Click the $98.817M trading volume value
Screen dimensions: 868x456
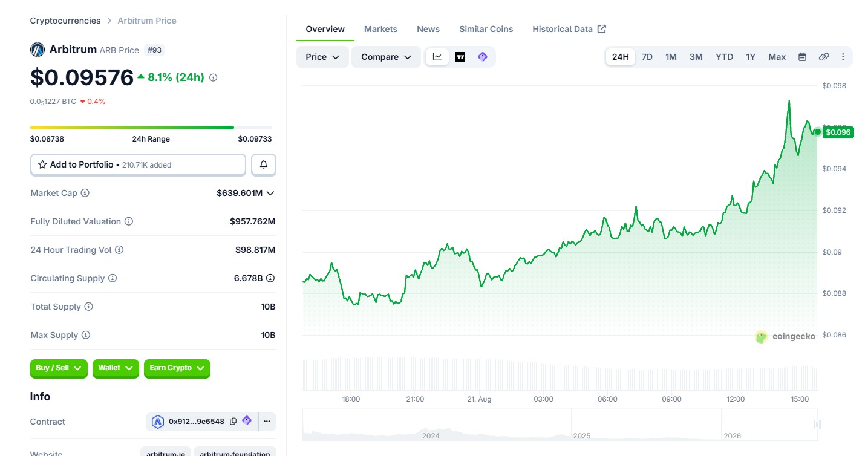click(x=255, y=250)
